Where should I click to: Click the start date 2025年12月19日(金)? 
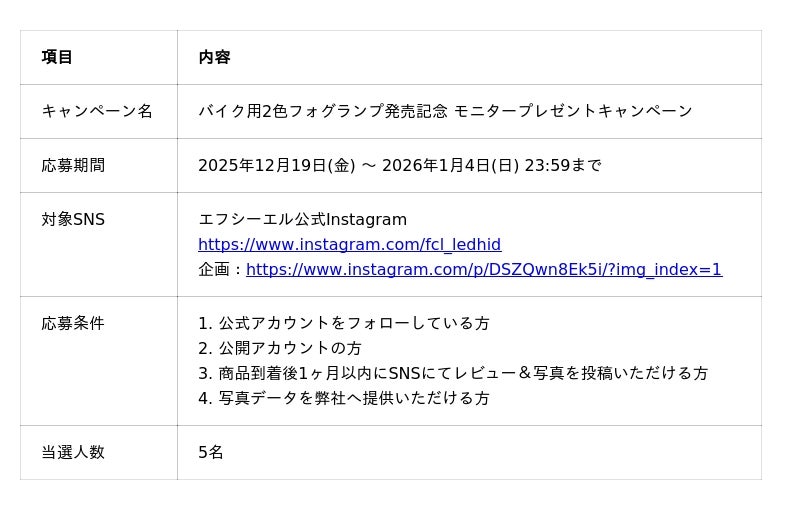(276, 165)
